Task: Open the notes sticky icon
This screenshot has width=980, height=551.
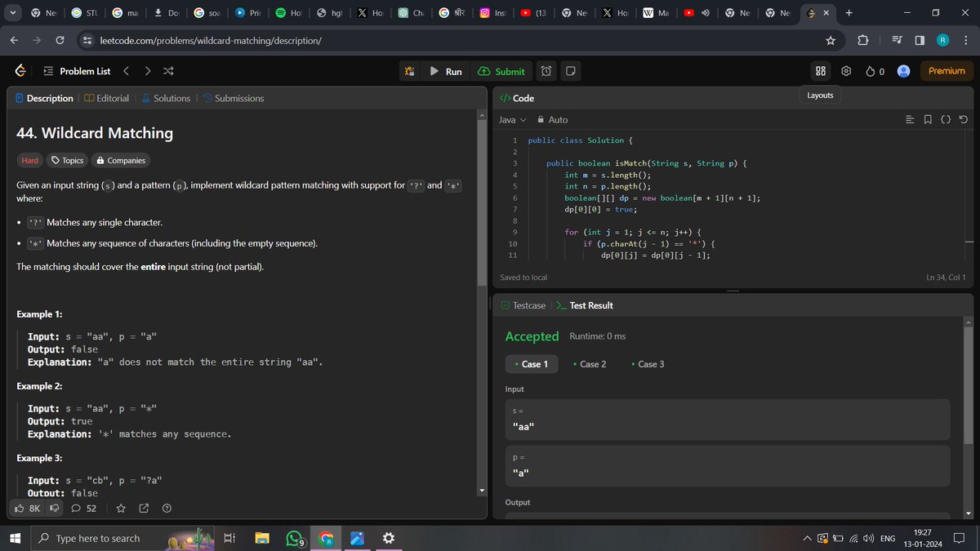Action: pos(571,71)
